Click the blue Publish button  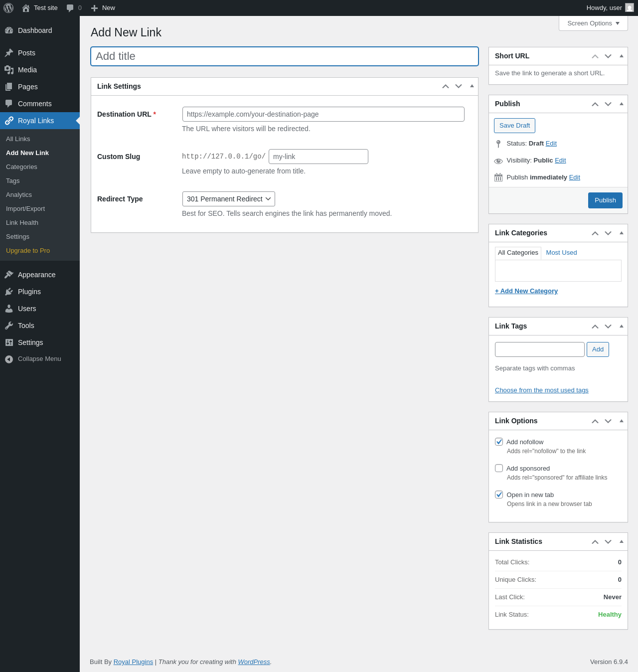pos(605,200)
